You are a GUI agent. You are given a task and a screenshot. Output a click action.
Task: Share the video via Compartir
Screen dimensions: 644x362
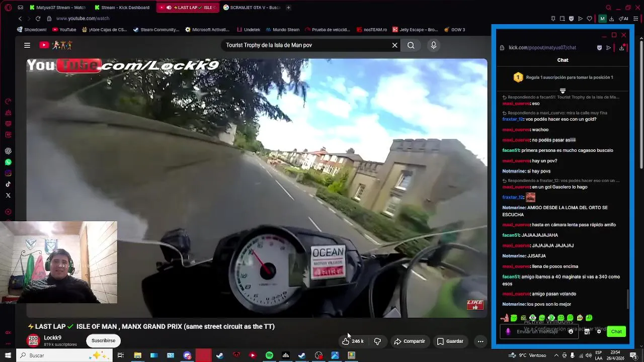pyautogui.click(x=410, y=341)
